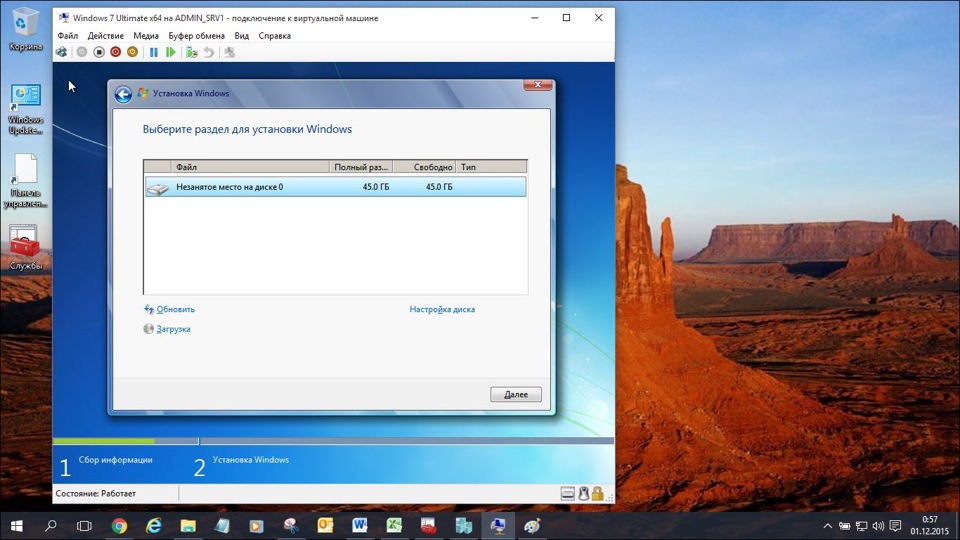This screenshot has width=960, height=540.
Task: Turn off the VM with black square icon
Action: (99, 53)
